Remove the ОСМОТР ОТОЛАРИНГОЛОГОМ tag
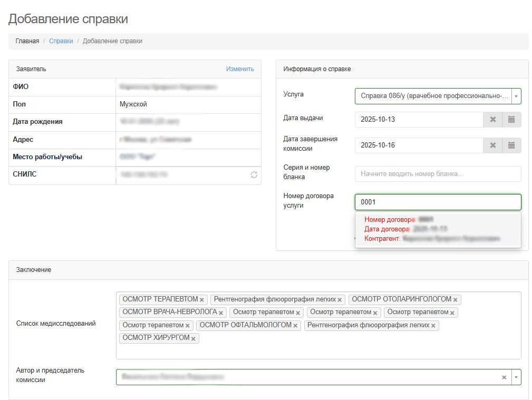Screen dimensions: 532x400 455,300
